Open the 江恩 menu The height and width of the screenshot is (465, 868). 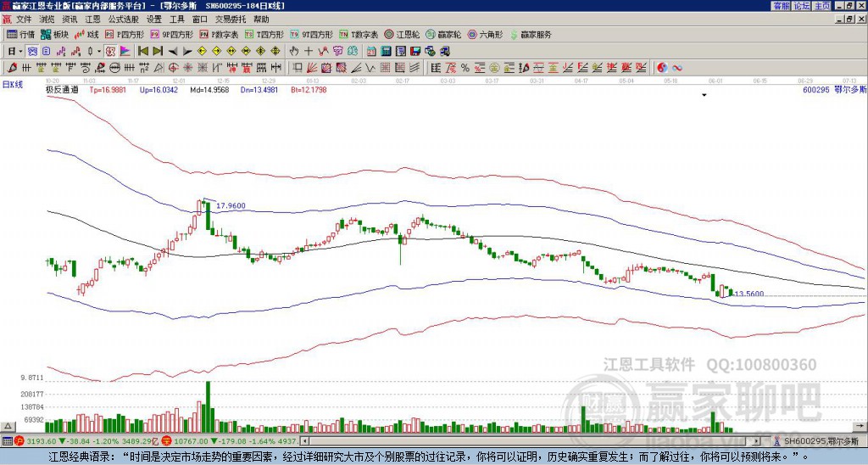[92, 19]
